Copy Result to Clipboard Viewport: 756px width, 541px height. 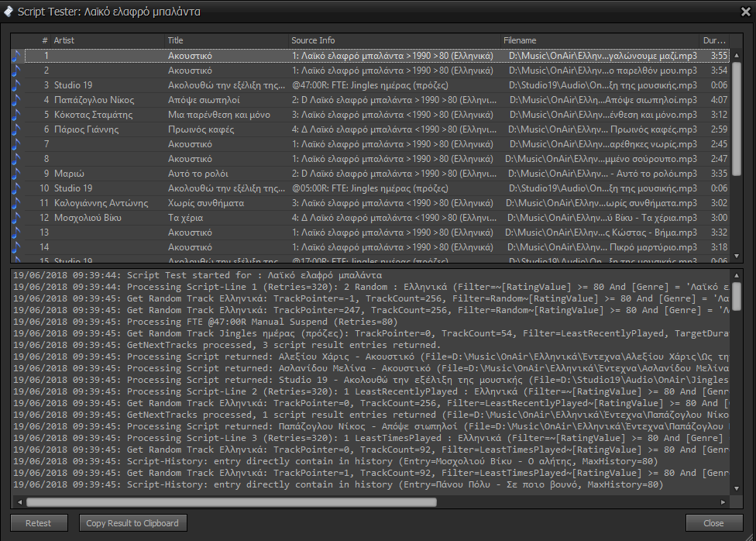(x=132, y=523)
